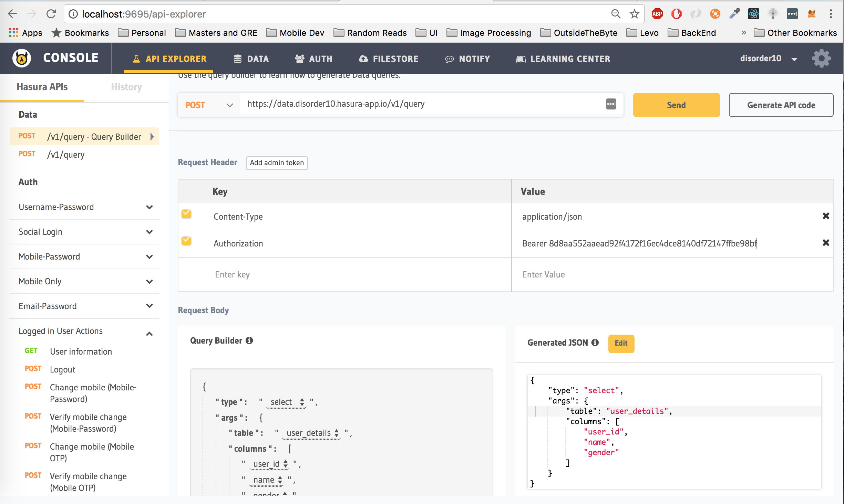Open the orange circular extension icon
Screen dimensions: 844x504
click(x=715, y=14)
